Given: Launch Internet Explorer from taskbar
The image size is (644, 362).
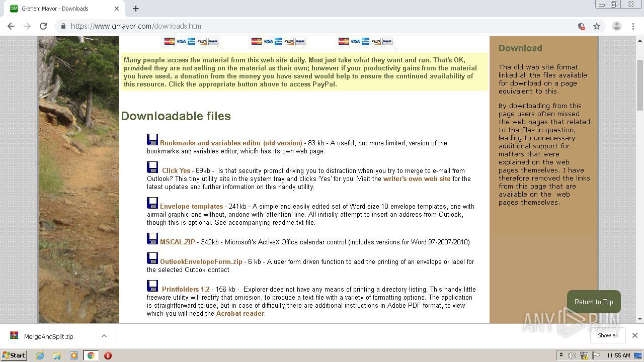Looking at the screenshot, I should 40,355.
